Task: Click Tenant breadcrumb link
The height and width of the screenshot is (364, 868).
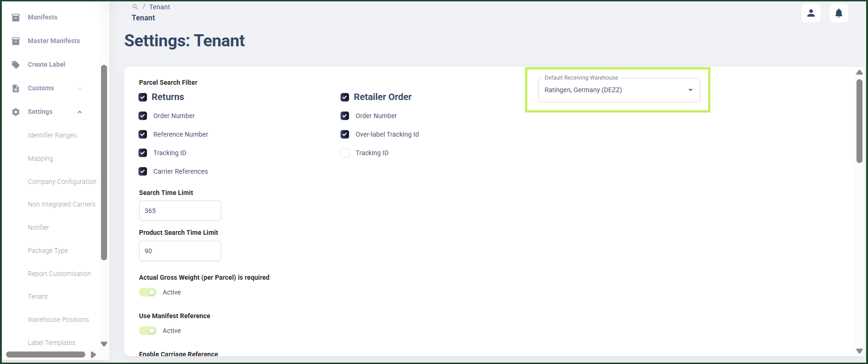Action: point(159,7)
